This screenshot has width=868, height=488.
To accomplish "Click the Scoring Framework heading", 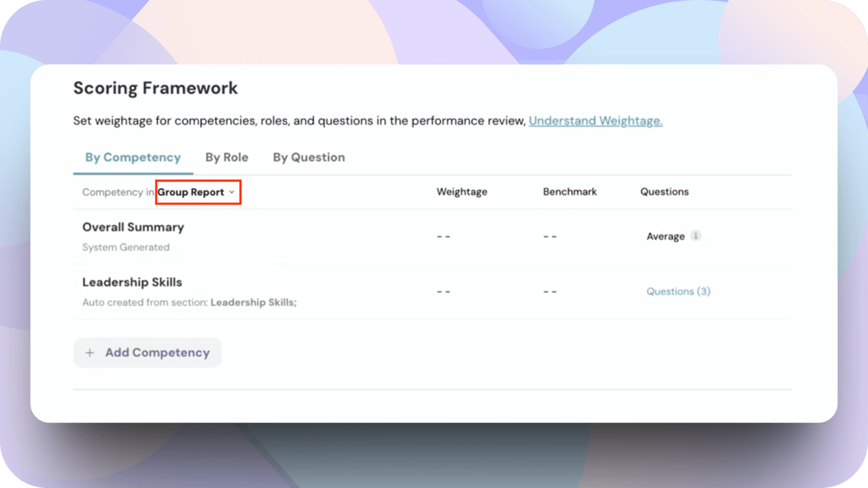I will click(155, 88).
